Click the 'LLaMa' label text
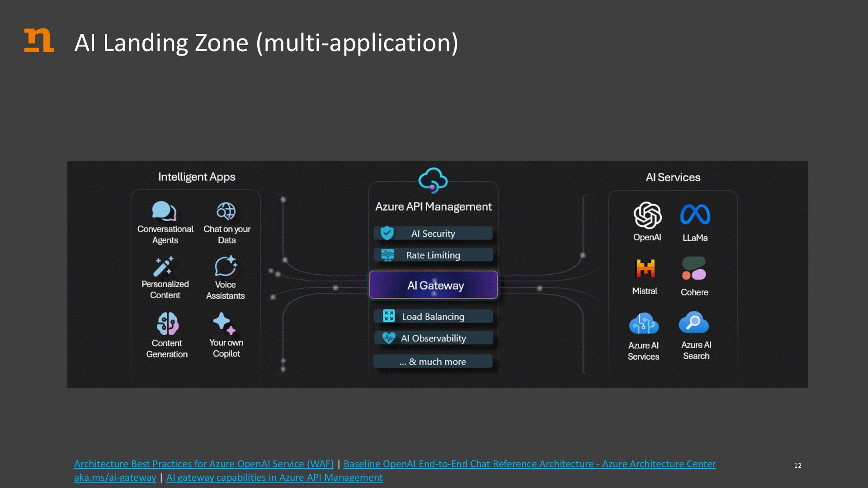Image resolution: width=868 pixels, height=488 pixels. 695,238
